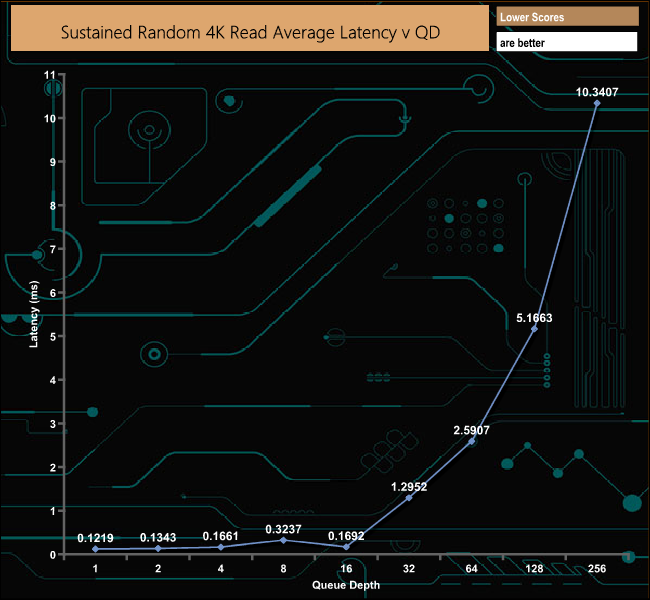Click y-axis tick label 3
650x600 pixels.
point(53,424)
